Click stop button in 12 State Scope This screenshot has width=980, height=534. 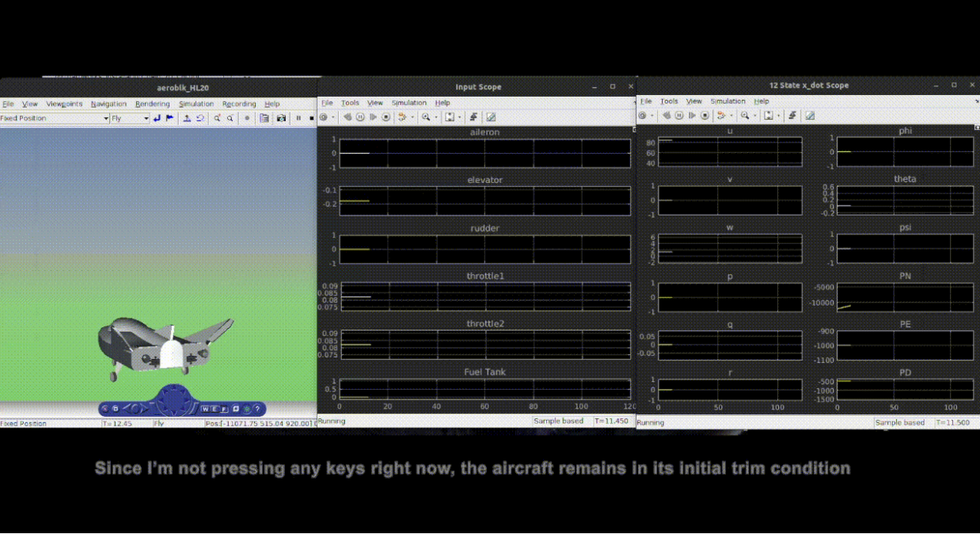pyautogui.click(x=705, y=116)
